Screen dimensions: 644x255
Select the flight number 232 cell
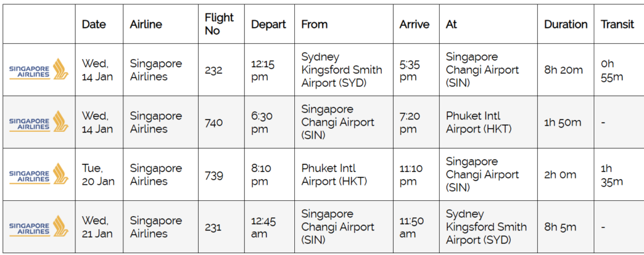214,70
